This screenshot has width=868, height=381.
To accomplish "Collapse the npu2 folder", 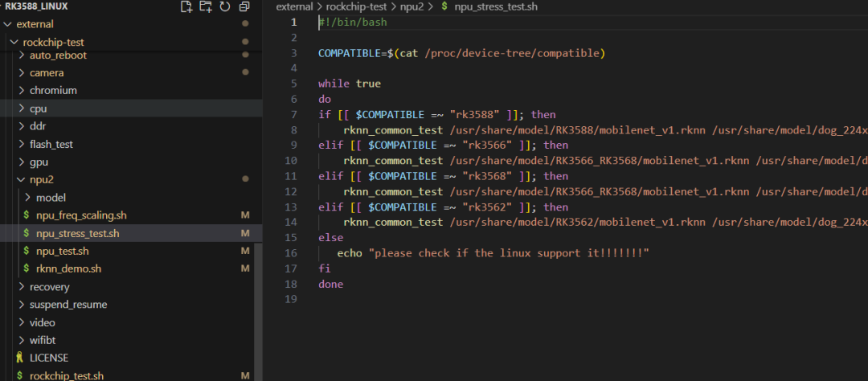I will pos(22,180).
